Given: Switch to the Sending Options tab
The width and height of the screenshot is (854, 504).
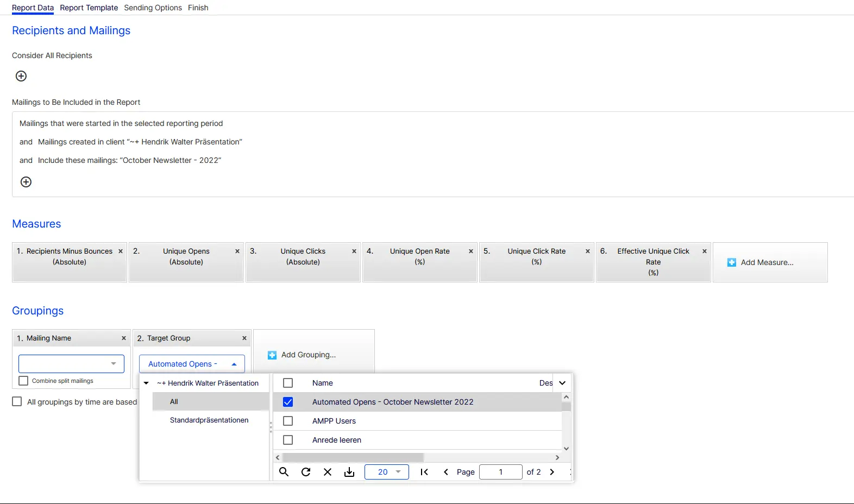Looking at the screenshot, I should tap(153, 8).
